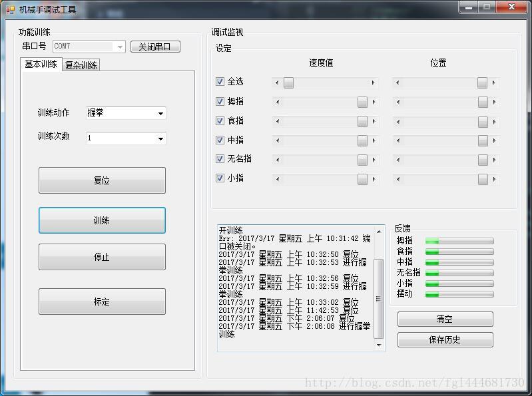Click the 小指 position slider thumb

(483, 179)
